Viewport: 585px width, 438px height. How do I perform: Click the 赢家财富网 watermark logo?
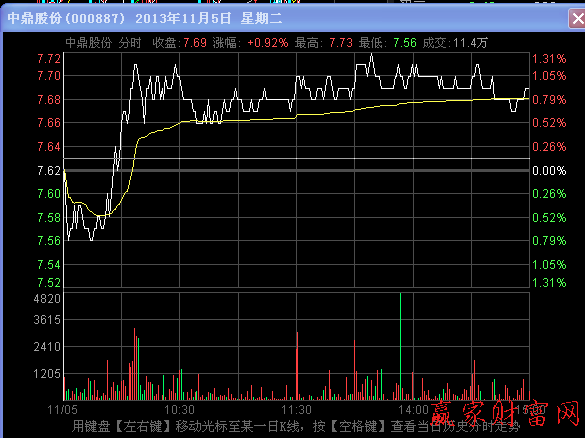[506, 414]
